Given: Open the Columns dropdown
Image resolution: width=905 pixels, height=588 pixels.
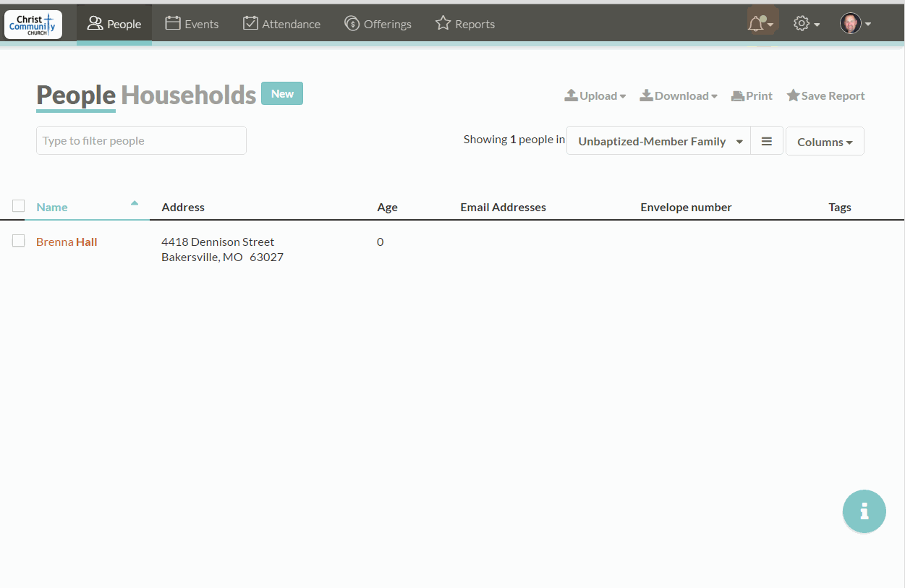Looking at the screenshot, I should (x=825, y=142).
